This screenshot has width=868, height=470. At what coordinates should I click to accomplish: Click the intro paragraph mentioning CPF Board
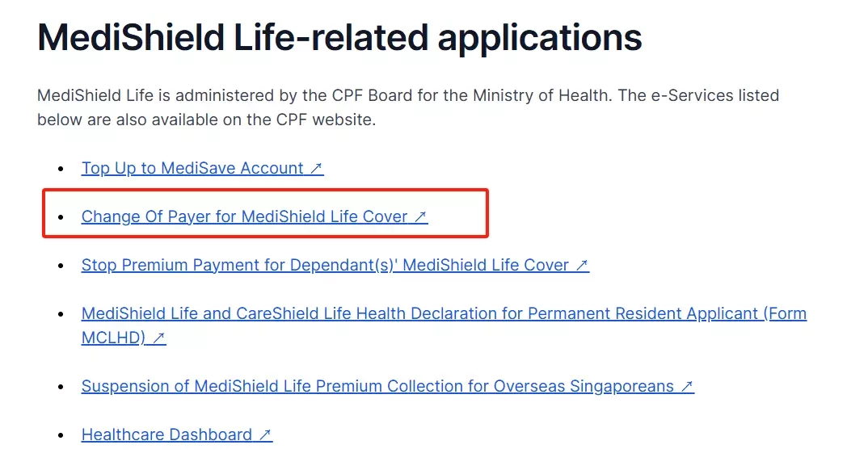[x=408, y=107]
